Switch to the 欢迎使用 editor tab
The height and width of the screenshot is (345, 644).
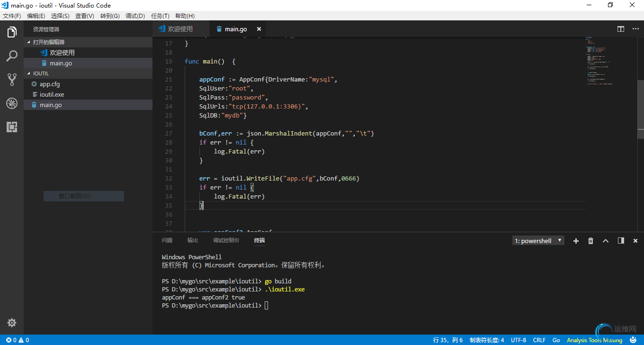(180, 29)
